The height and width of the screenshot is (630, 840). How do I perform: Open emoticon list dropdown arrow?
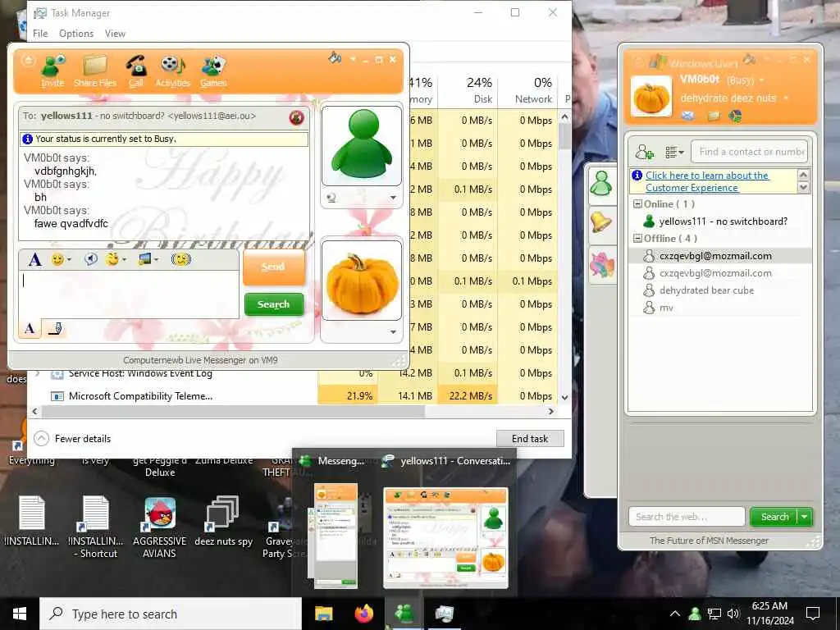[69, 260]
